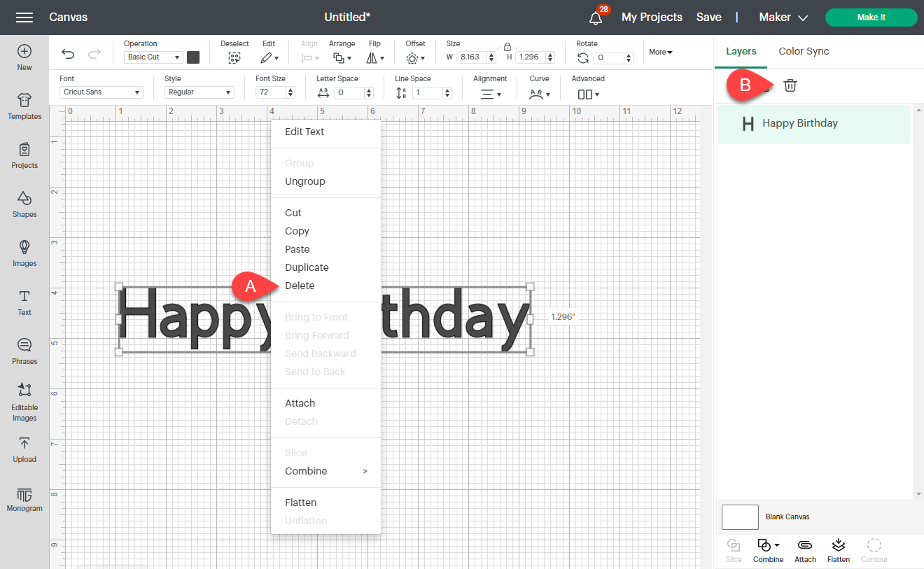Image resolution: width=924 pixels, height=569 pixels.
Task: Open the Basic Cut operation dropdown
Action: [153, 57]
